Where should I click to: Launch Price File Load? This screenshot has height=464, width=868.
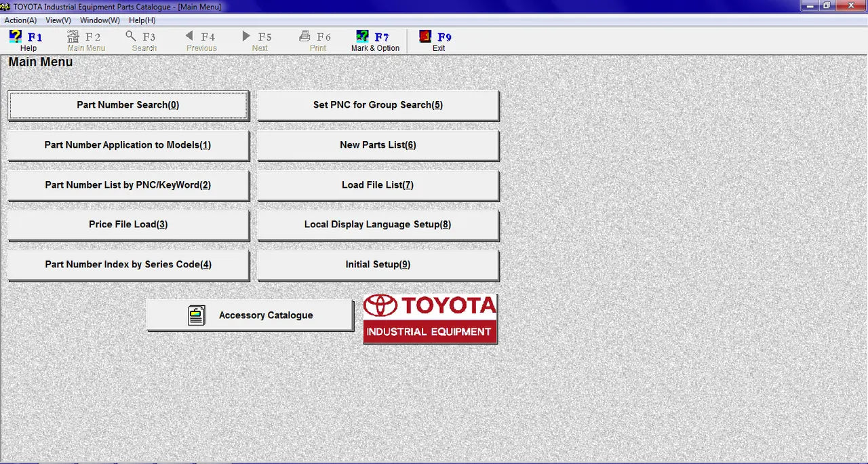pyautogui.click(x=128, y=225)
